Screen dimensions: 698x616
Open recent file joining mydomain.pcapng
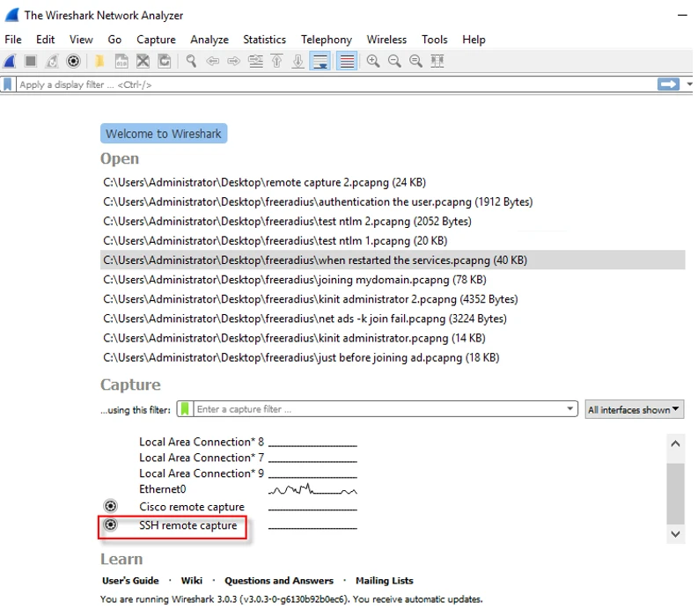coord(295,280)
